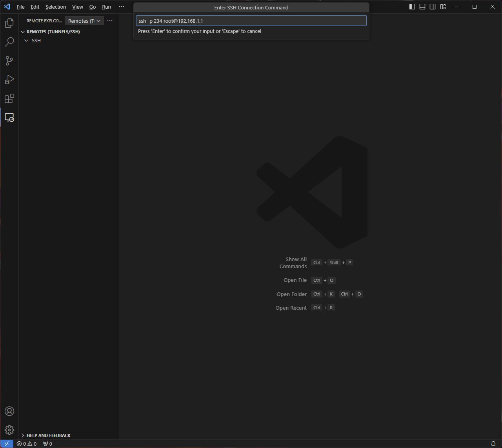The width and height of the screenshot is (502, 448).
Task: Click the remote window indicator in status bar
Action: point(7,444)
